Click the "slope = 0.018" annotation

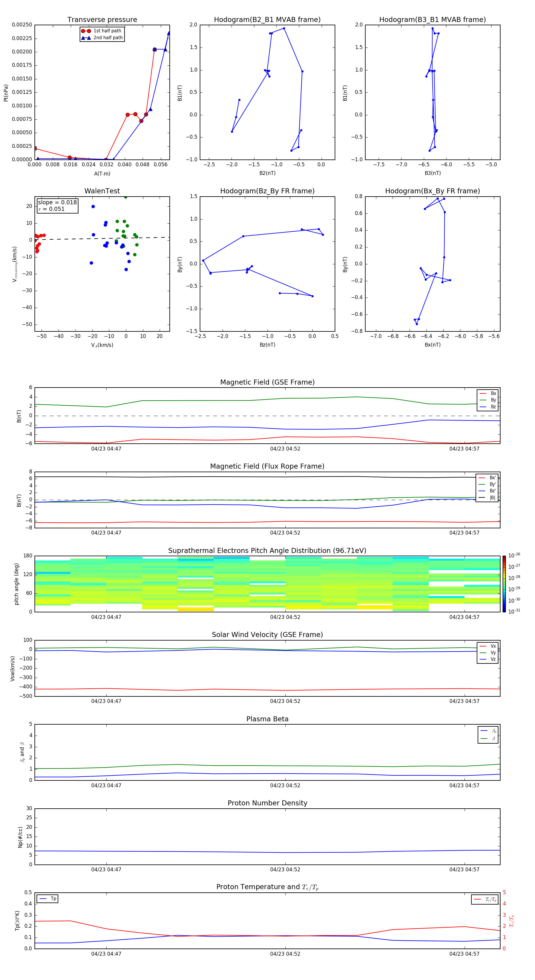[57, 203]
